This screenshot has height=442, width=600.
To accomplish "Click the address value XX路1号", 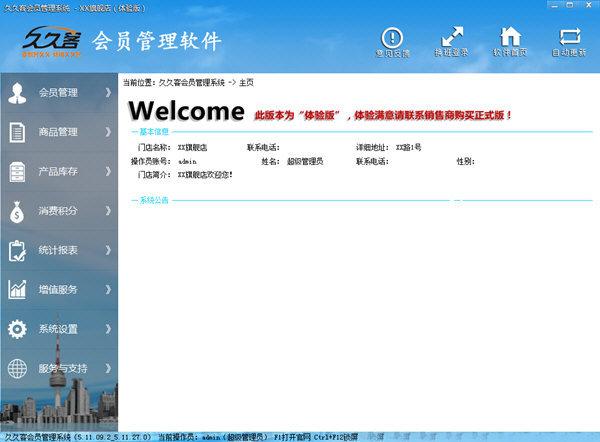I will 408,147.
